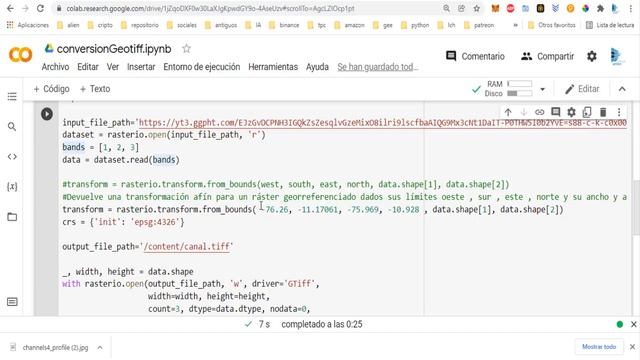Click 'Se han guardado tod...' save status link
The height and width of the screenshot is (360, 640).
coord(378,67)
